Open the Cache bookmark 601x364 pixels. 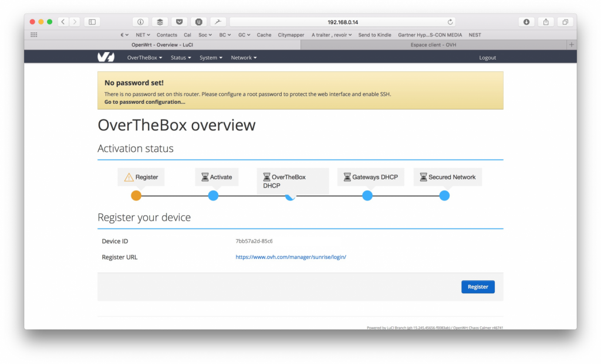pos(264,35)
